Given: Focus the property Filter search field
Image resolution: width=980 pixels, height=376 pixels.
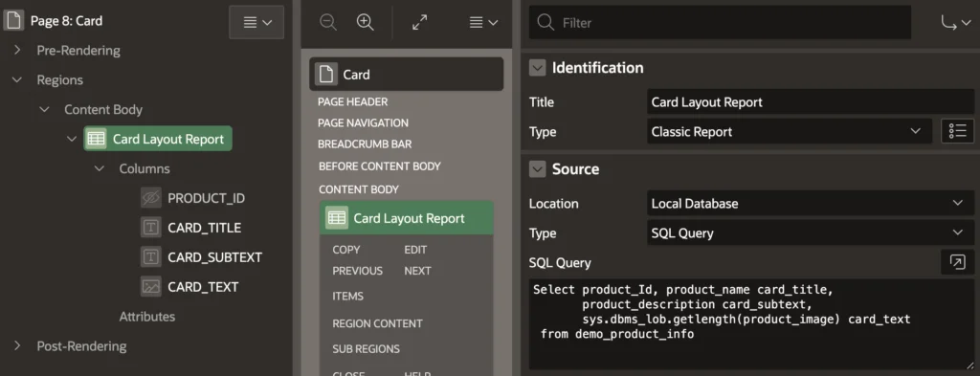Looking at the screenshot, I should tap(720, 23).
